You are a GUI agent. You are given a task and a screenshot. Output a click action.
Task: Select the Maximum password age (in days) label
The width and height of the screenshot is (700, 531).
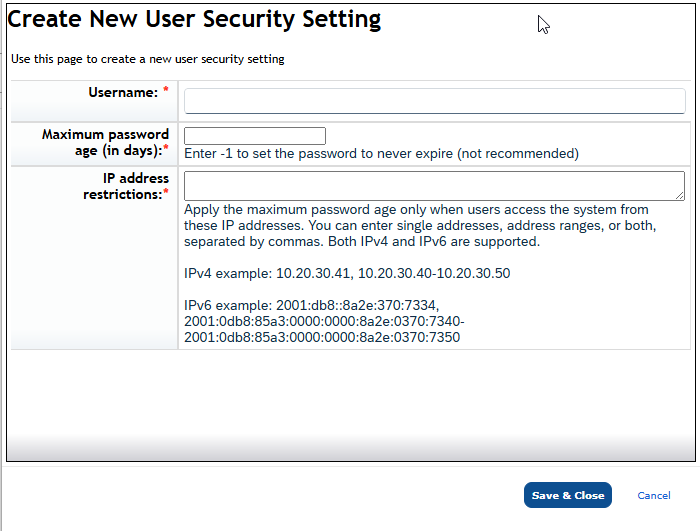click(105, 142)
